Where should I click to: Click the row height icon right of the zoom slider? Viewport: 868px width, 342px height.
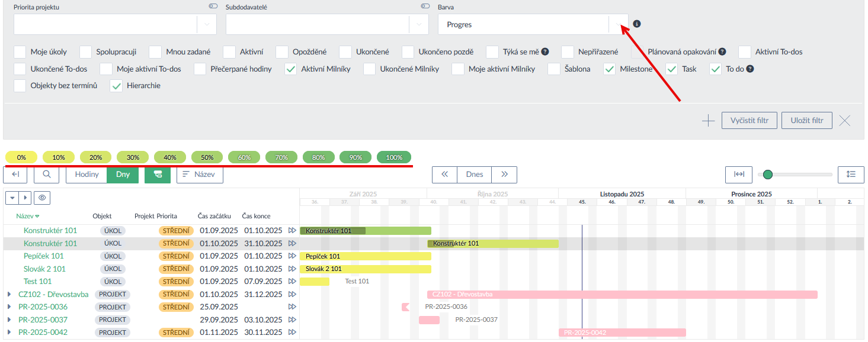point(851,175)
